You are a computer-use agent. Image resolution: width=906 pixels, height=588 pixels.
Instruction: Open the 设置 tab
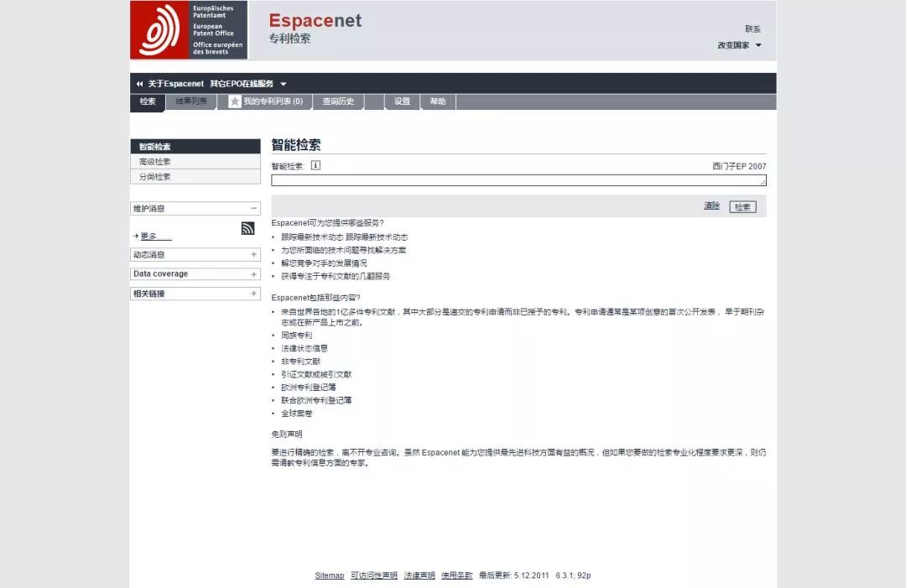403,101
